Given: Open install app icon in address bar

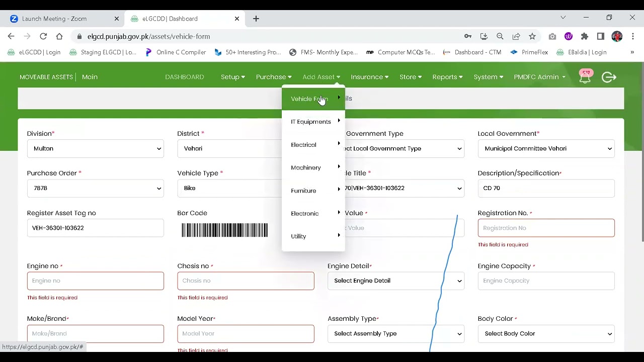Looking at the screenshot, I should tap(484, 36).
